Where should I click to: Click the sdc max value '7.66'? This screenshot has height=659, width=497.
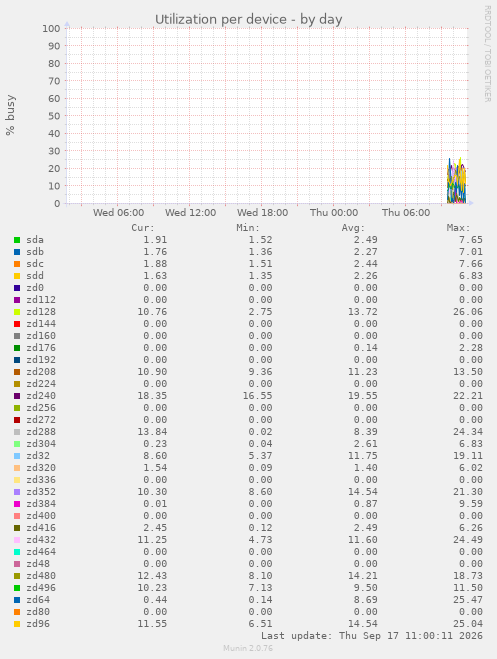tap(471, 264)
